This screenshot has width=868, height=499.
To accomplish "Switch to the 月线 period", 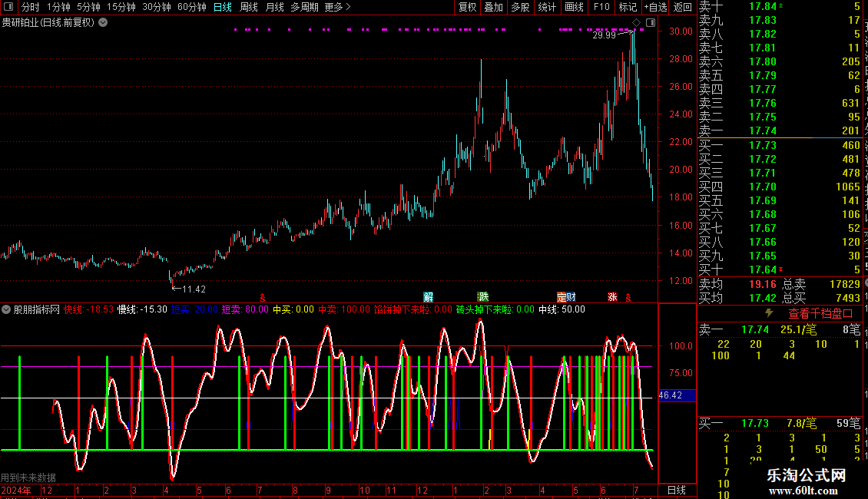I will click(x=274, y=7).
